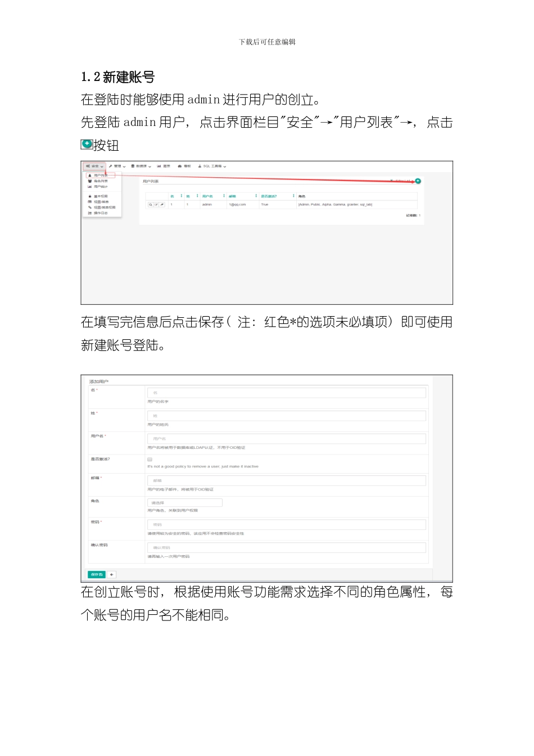Viewport: 534px width, 756px height.
Task: Select 角色列表 in the security menu
Action: pos(98,181)
